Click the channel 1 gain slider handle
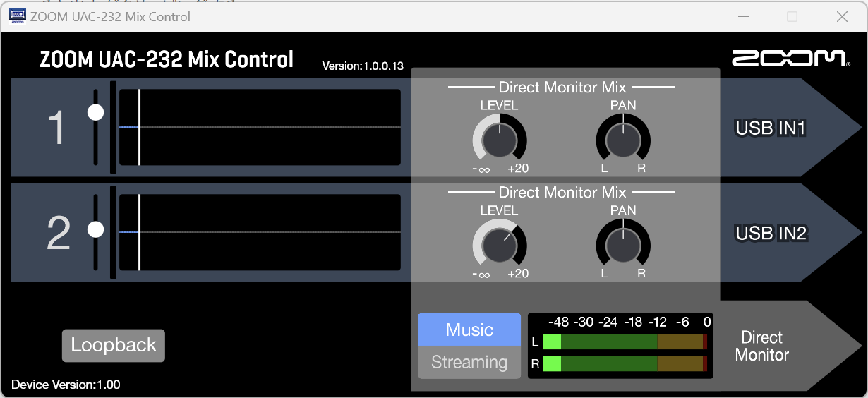 click(95, 112)
